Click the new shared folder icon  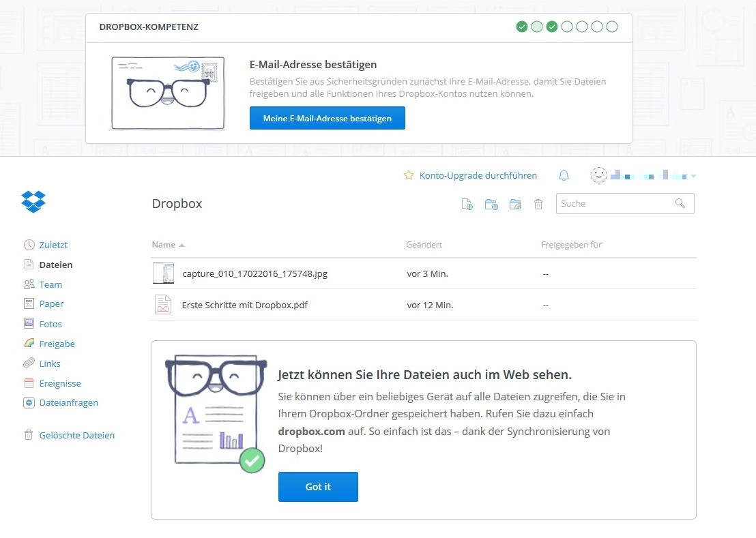coord(515,204)
